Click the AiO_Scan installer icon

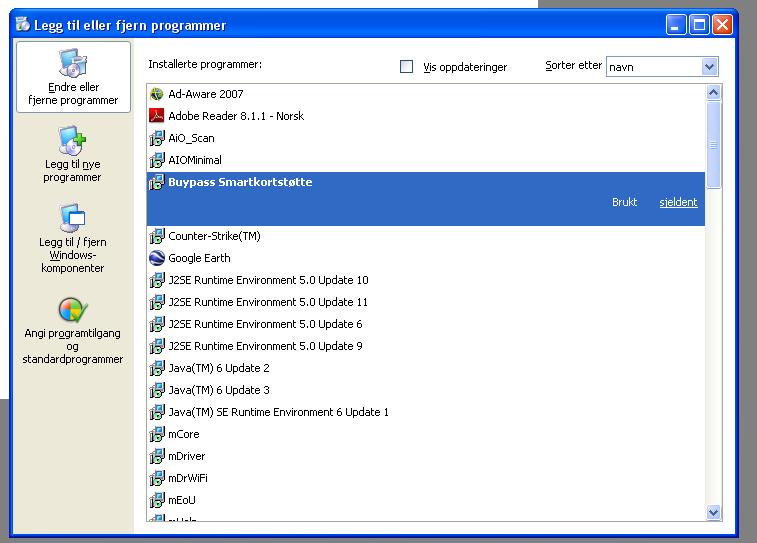[x=157, y=138]
